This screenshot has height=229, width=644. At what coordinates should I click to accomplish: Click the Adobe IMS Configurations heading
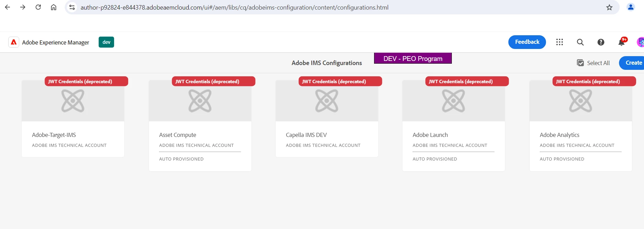pyautogui.click(x=327, y=63)
